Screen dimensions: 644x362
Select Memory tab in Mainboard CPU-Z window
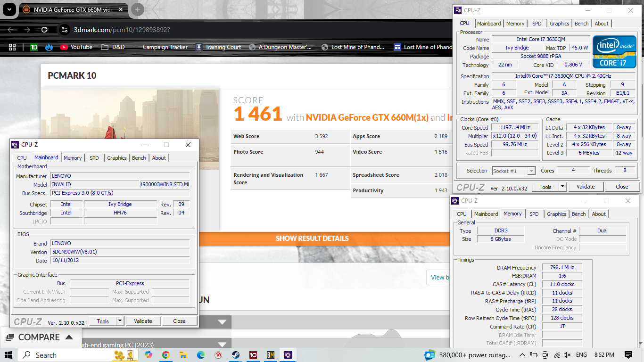[x=73, y=158]
